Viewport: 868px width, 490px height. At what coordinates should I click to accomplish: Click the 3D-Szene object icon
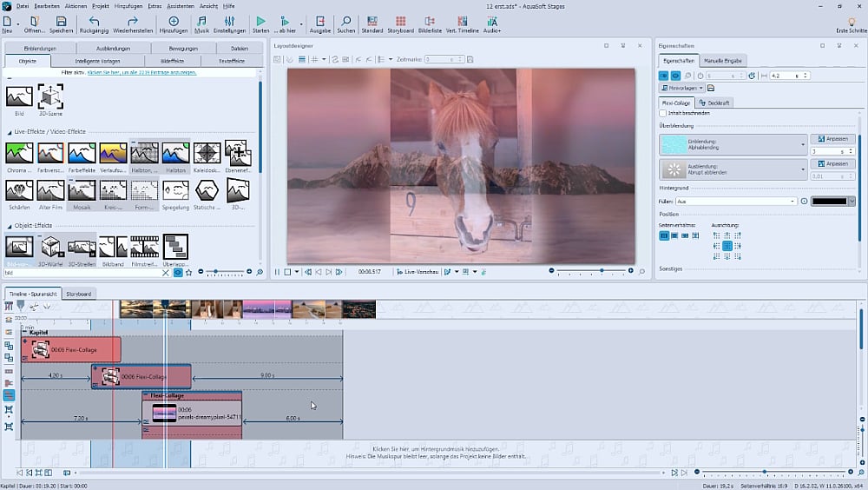(x=50, y=97)
